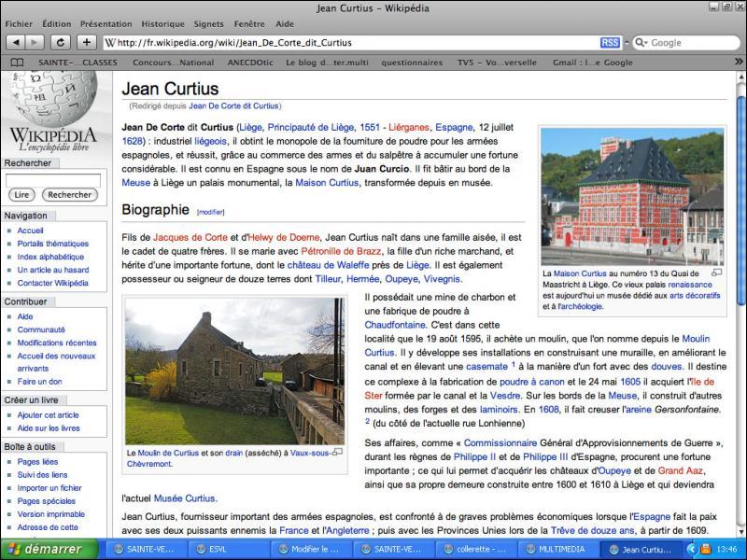
Task: Open Version imprimable link
Action: click(51, 514)
